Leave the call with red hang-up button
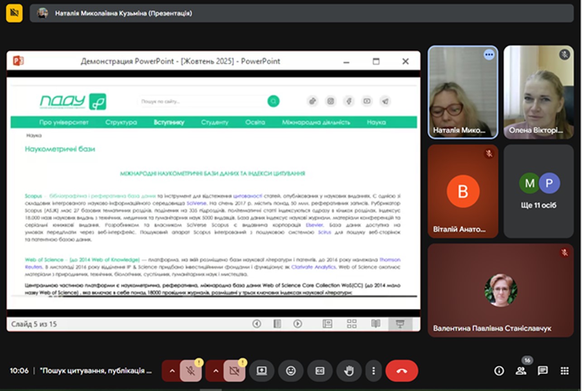Viewport: 588px width, 391px height. click(401, 371)
